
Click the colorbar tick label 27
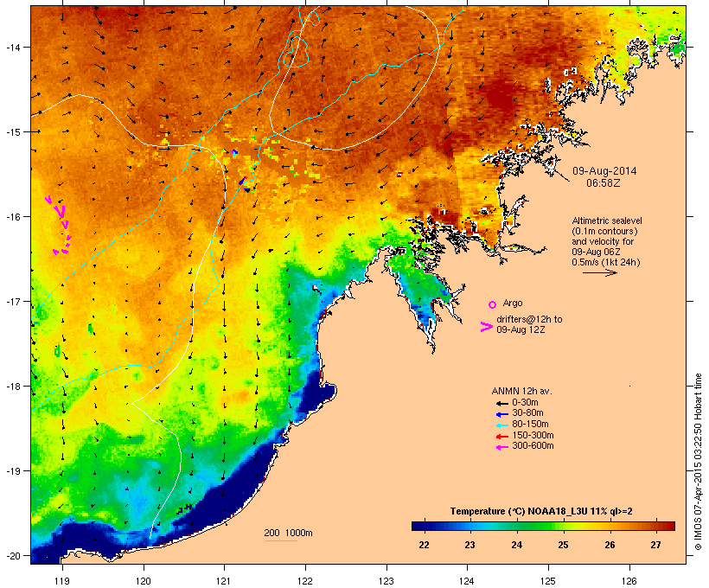(655, 545)
